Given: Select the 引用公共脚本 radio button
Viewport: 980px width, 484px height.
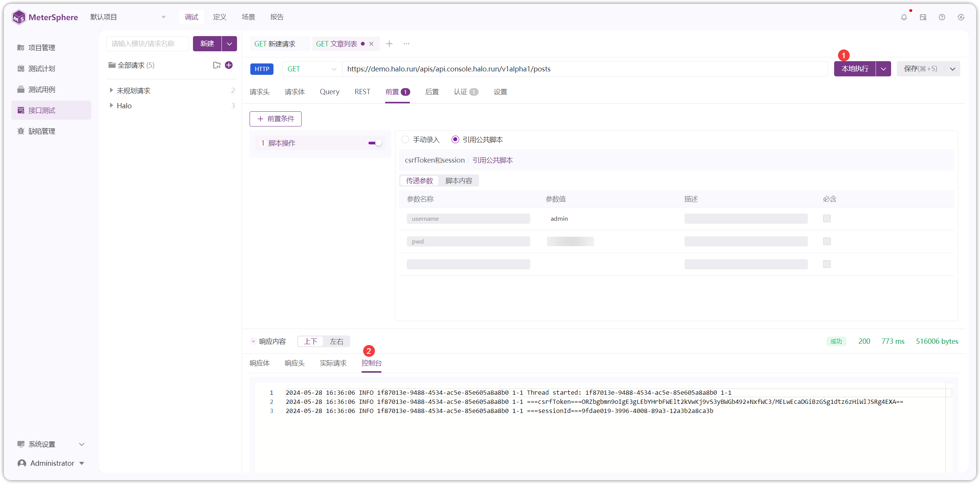Looking at the screenshot, I should coord(455,140).
